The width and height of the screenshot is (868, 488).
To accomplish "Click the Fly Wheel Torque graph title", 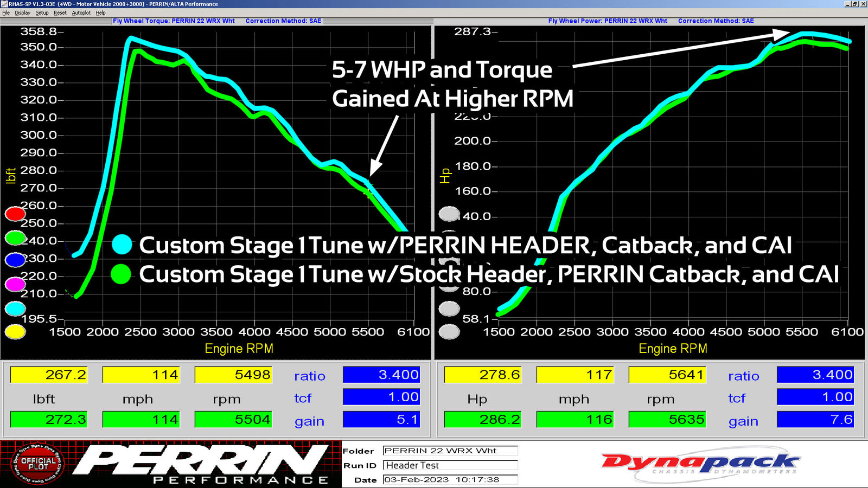I will [174, 21].
